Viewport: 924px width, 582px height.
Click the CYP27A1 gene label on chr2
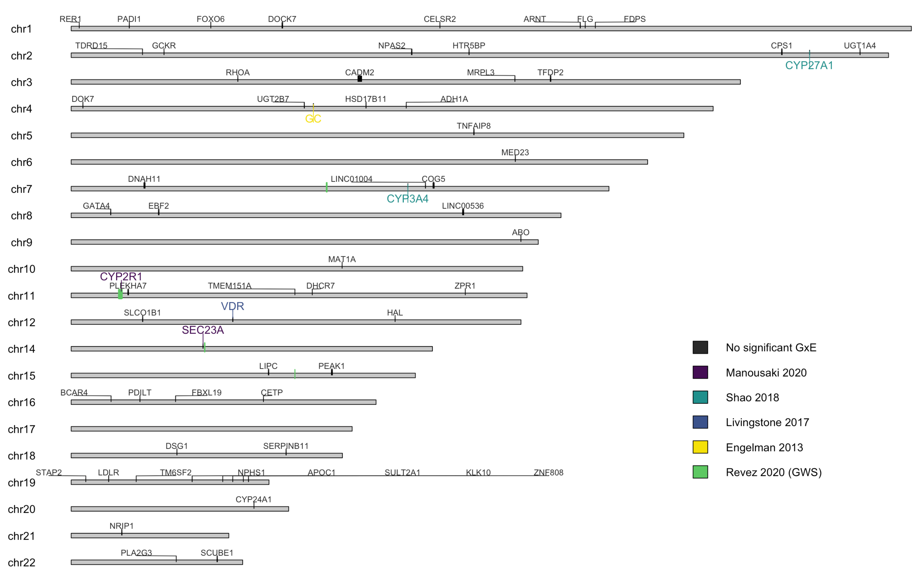pos(809,65)
